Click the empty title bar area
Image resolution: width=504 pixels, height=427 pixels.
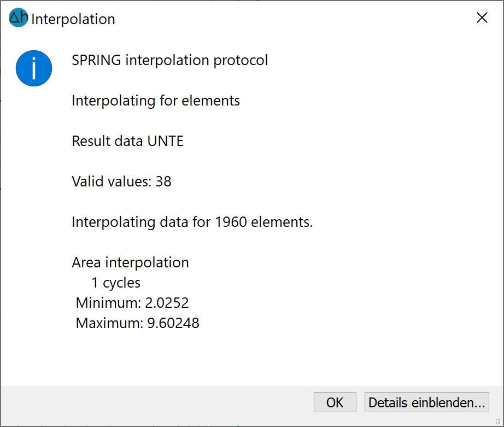[289, 18]
